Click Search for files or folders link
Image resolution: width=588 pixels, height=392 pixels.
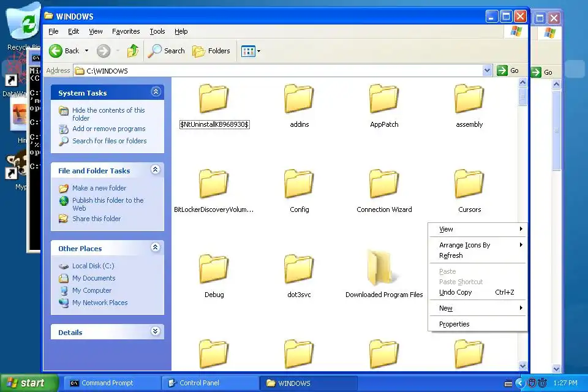click(110, 141)
